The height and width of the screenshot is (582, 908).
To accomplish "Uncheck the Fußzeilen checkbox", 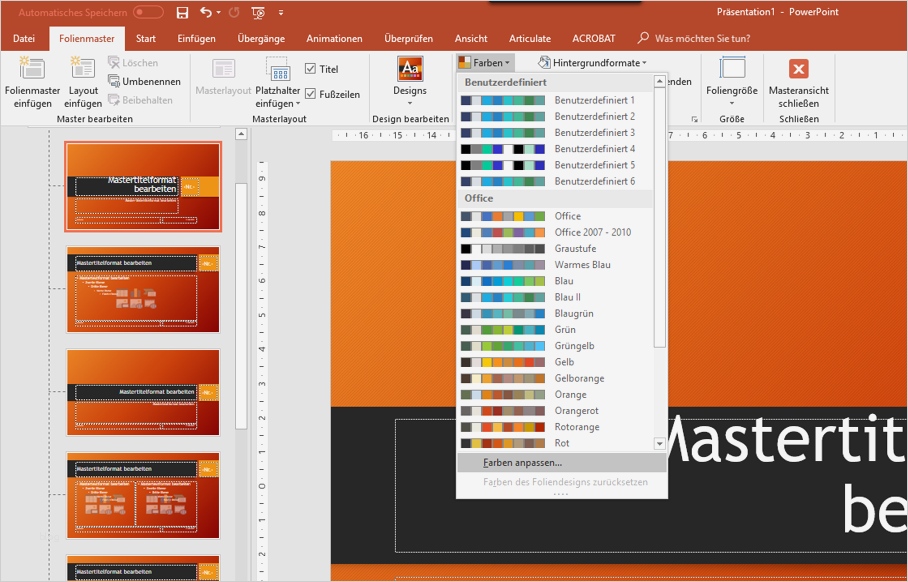I will [x=310, y=94].
